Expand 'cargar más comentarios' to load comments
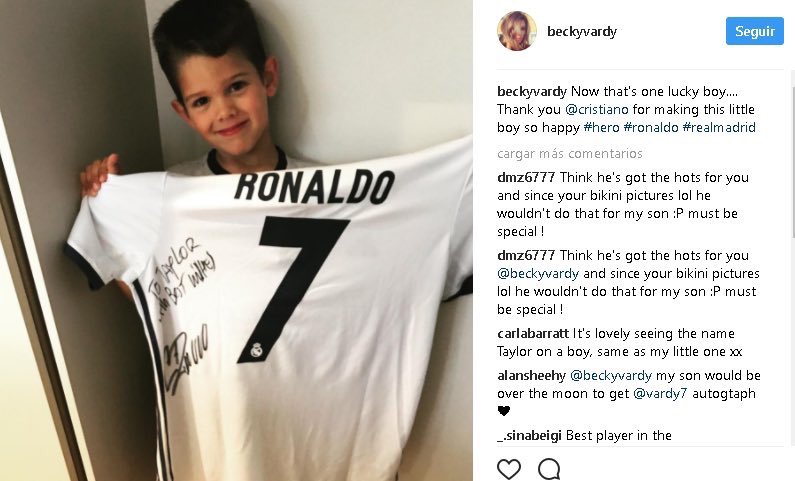Image resolution: width=795 pixels, height=481 pixels. point(569,154)
